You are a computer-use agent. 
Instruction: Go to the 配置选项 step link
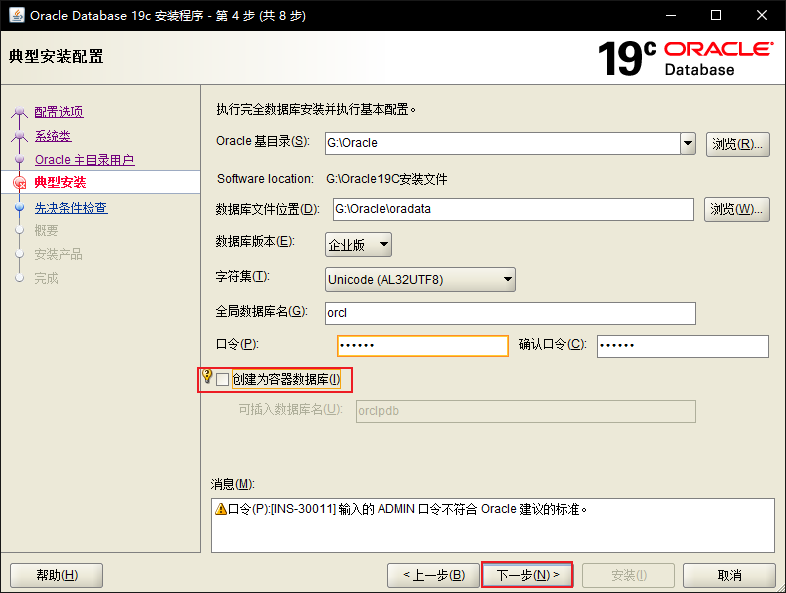point(59,112)
